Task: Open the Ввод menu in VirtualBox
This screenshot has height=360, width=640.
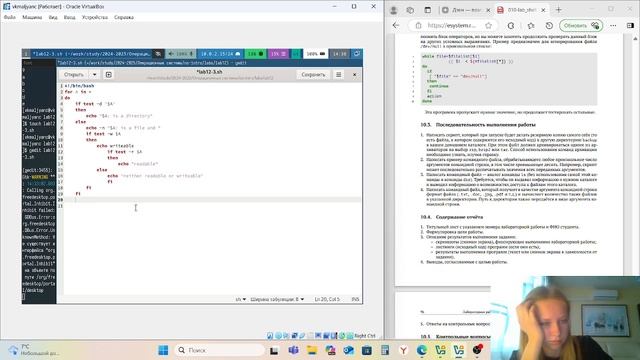Action: pyautogui.click(x=69, y=17)
